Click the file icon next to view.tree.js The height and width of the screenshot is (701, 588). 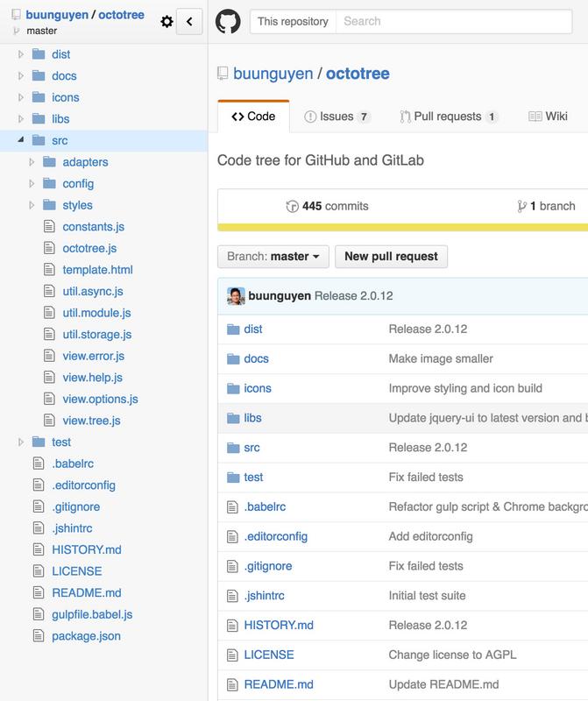point(49,420)
